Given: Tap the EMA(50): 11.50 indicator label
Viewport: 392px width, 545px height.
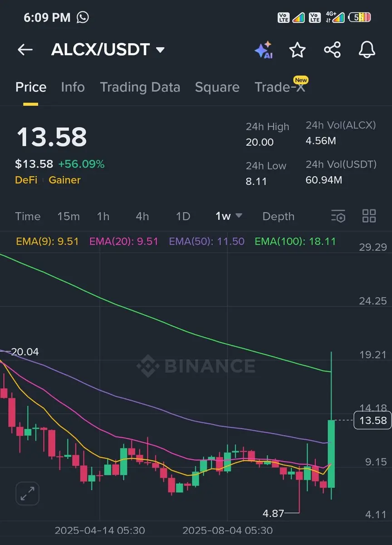Looking at the screenshot, I should (206, 241).
